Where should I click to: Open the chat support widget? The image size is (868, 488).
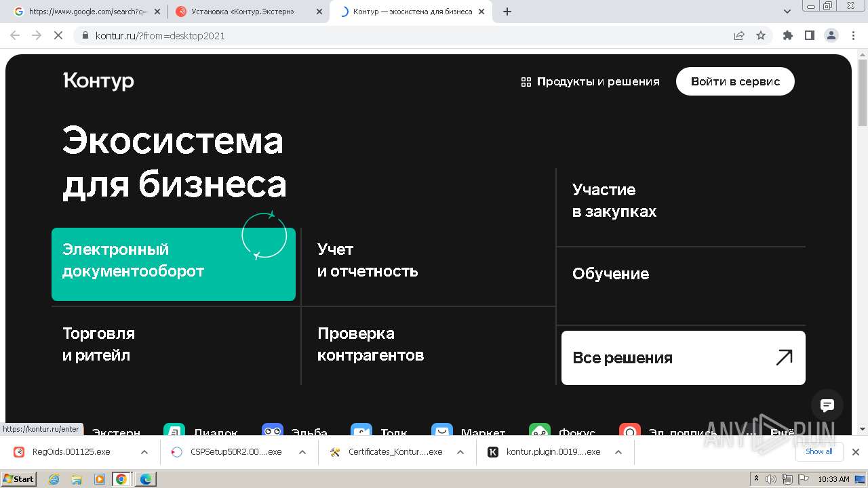[827, 405]
